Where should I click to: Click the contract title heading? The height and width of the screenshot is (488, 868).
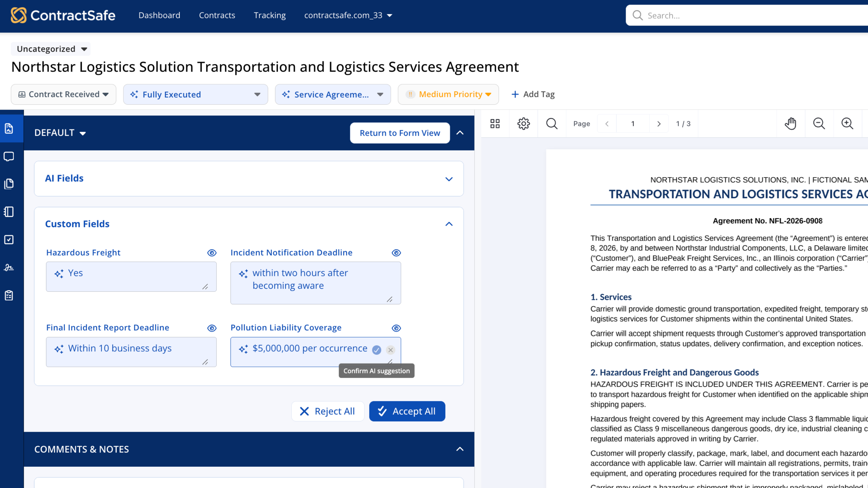tap(265, 67)
